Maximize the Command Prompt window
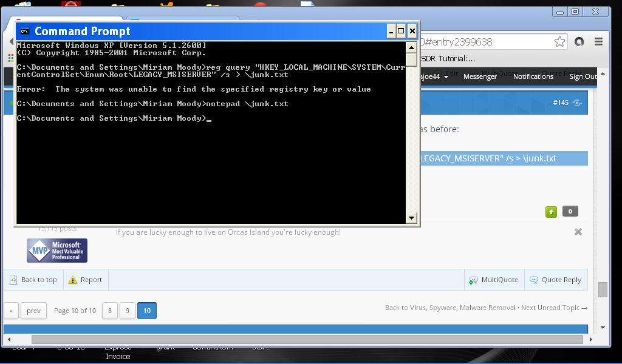 point(401,31)
